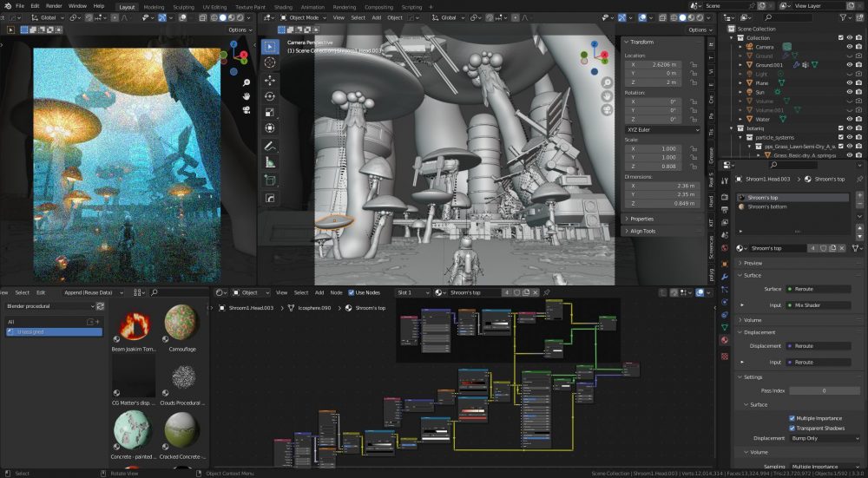Hide Ground.001 object with eye icon
868x478 pixels.
click(x=849, y=65)
